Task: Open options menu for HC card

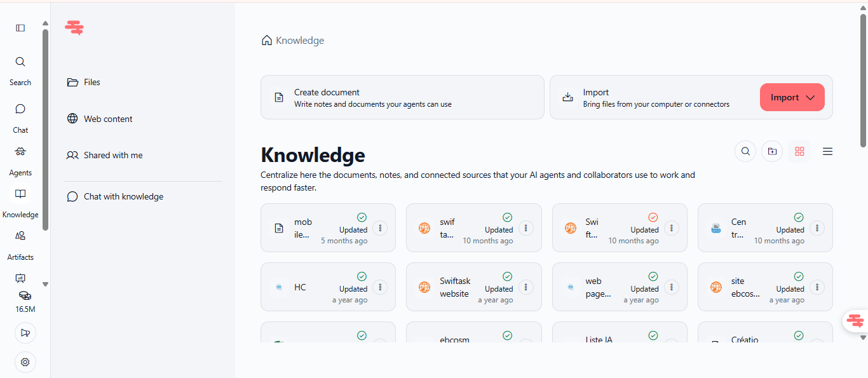Action: pyautogui.click(x=380, y=287)
